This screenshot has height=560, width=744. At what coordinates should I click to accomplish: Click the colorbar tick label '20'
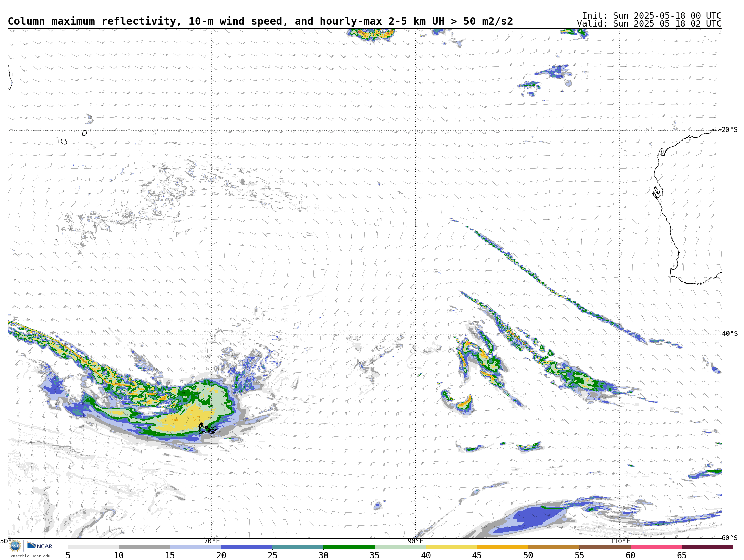[221, 555]
